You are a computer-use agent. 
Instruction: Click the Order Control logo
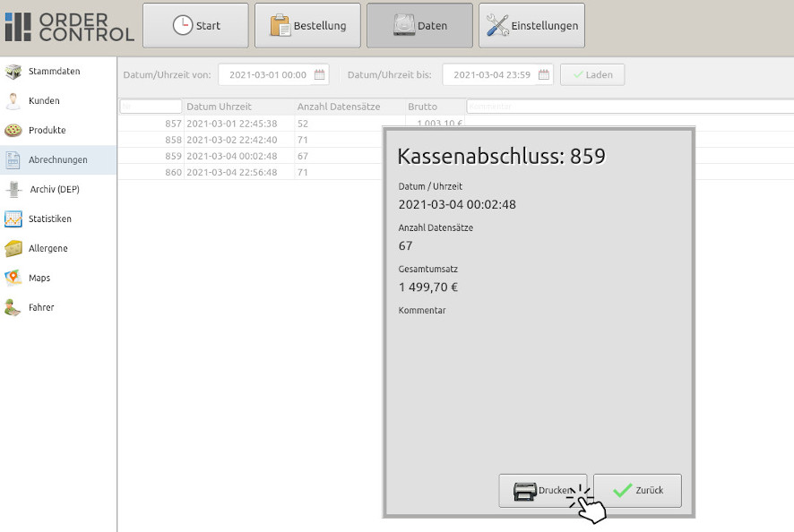point(70,27)
